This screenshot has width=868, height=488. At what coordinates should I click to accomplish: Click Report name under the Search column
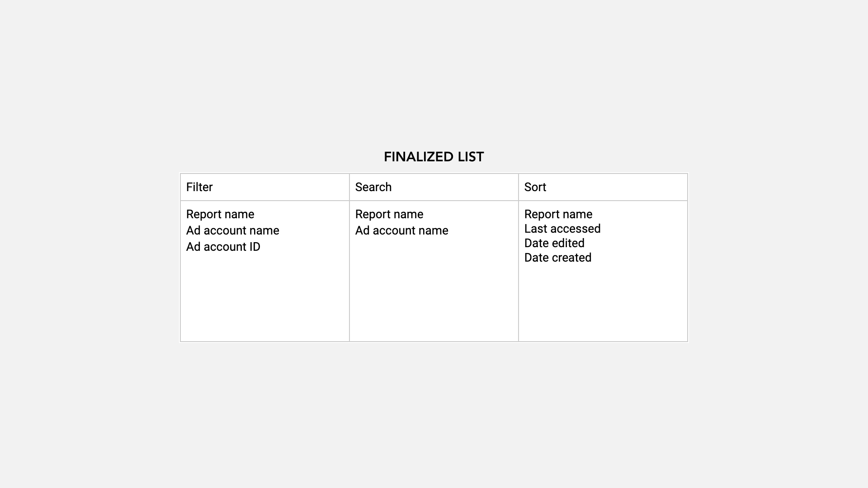pyautogui.click(x=389, y=214)
